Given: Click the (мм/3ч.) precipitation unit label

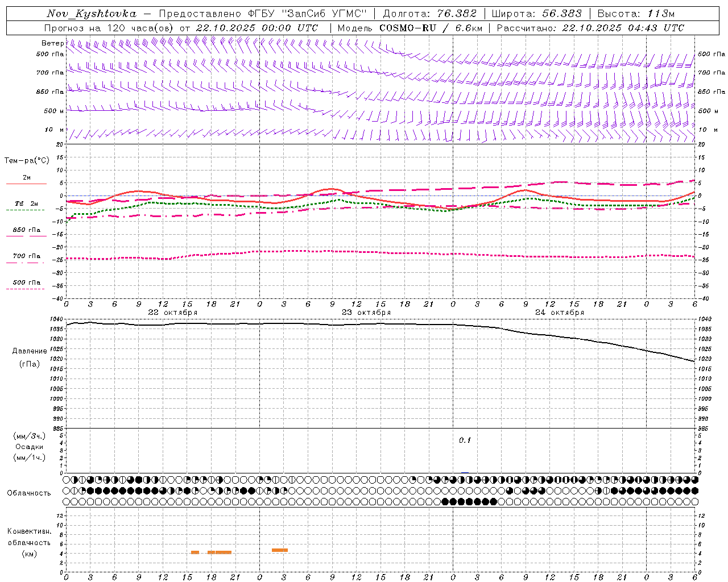Looking at the screenshot, I should click(30, 436).
